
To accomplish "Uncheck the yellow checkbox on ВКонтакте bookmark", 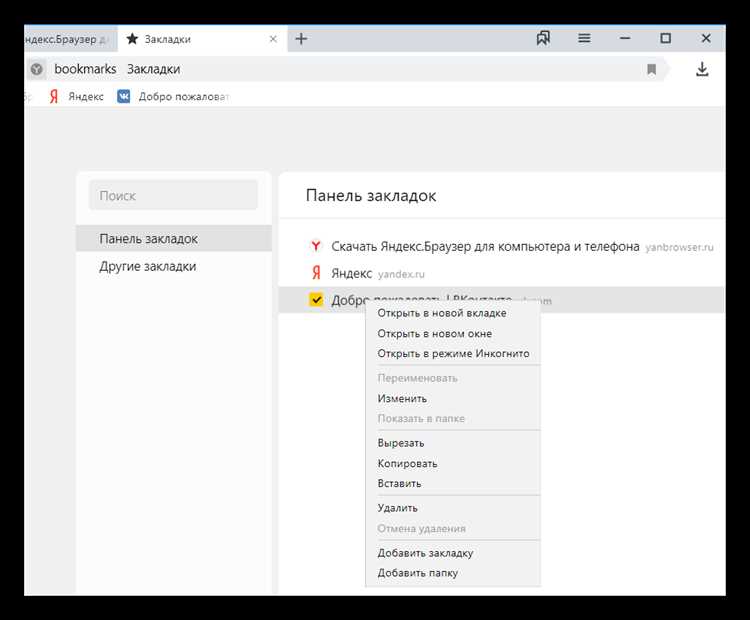I will [316, 300].
